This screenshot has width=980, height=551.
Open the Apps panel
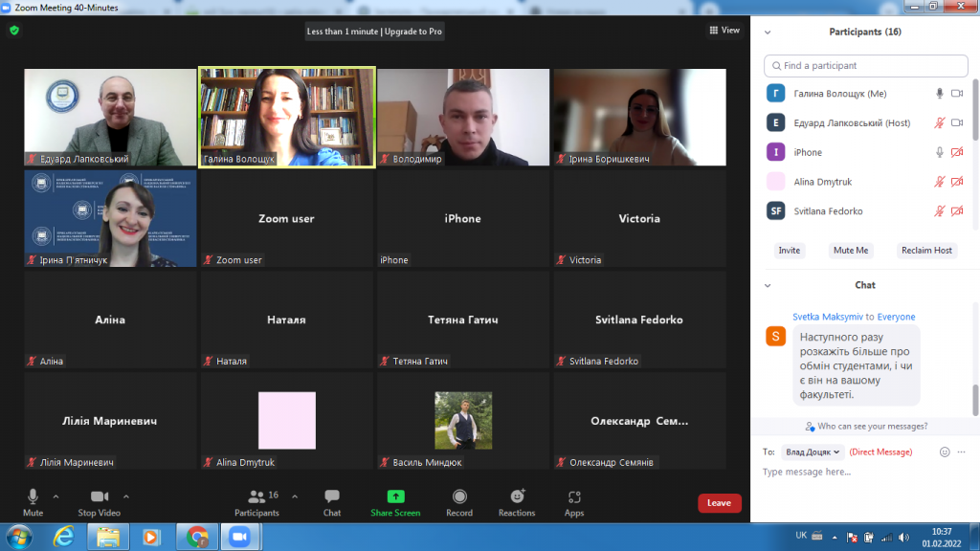574,496
